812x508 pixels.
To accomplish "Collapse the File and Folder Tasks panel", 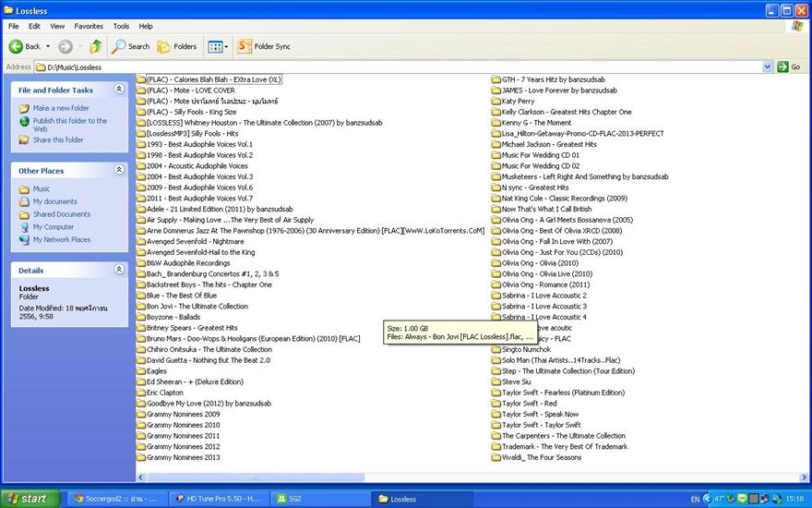I will [119, 90].
